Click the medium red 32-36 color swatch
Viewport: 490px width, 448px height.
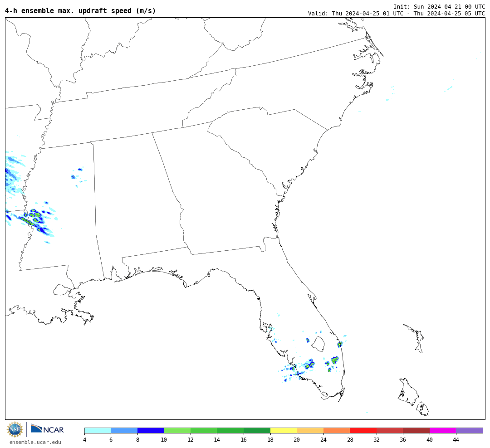point(390,430)
